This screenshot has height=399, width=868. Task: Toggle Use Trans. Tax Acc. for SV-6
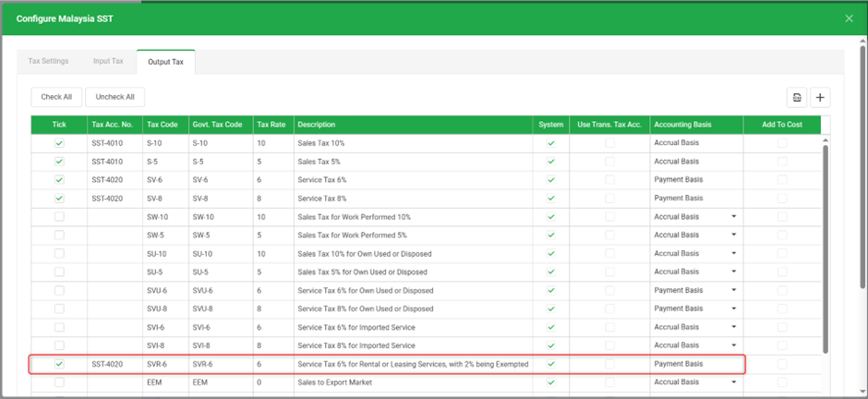coord(609,180)
